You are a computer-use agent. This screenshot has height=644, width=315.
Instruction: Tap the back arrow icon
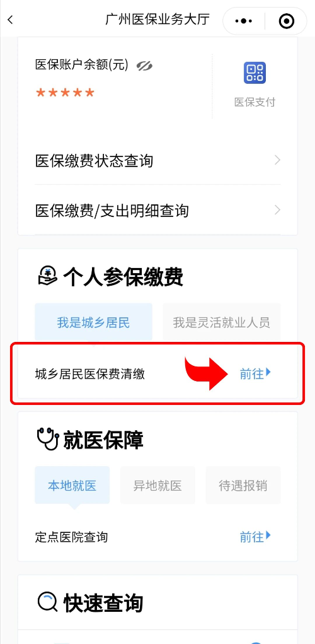click(x=10, y=20)
